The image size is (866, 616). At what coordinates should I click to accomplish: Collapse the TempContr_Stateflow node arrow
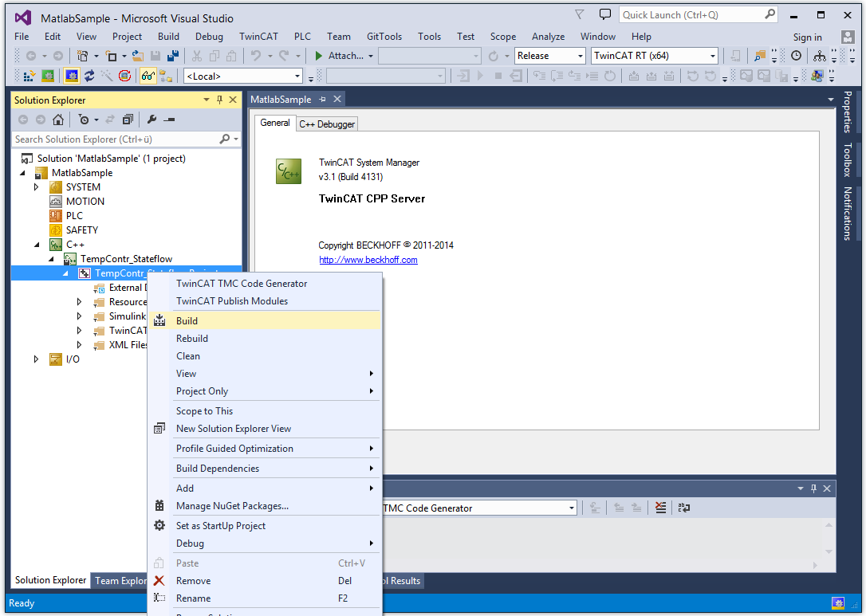[51, 259]
